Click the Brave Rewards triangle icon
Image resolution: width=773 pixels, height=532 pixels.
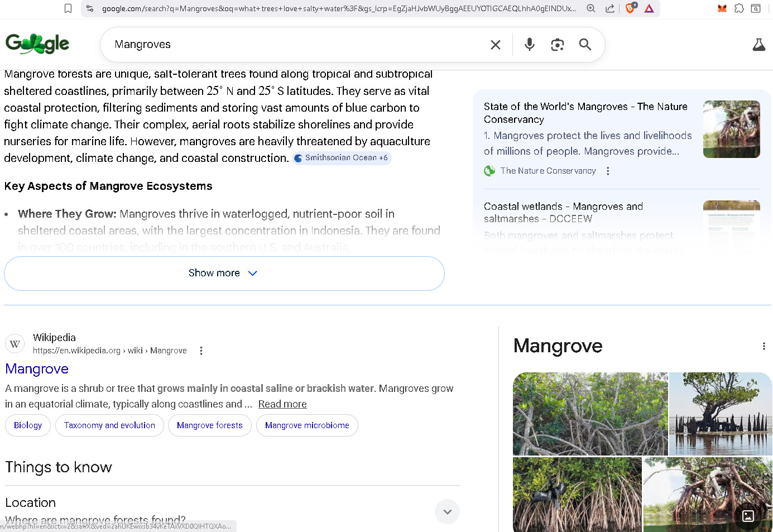pyautogui.click(x=649, y=8)
